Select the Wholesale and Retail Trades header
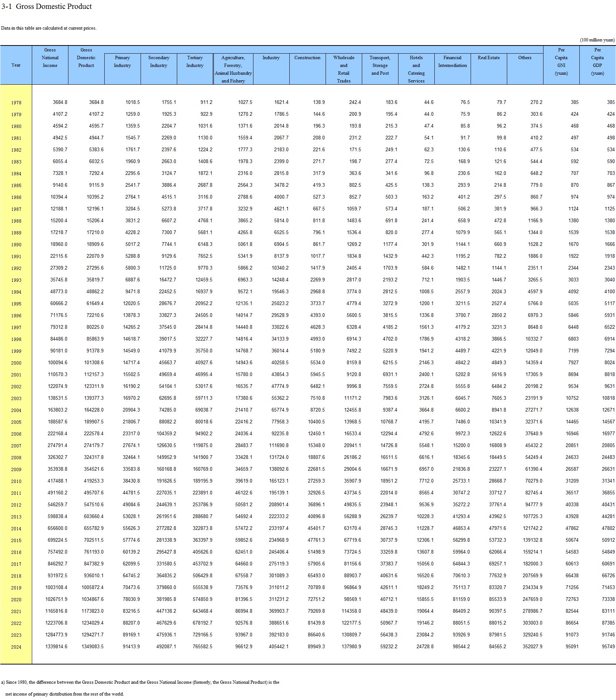The width and height of the screenshot is (616, 700). [x=343, y=69]
